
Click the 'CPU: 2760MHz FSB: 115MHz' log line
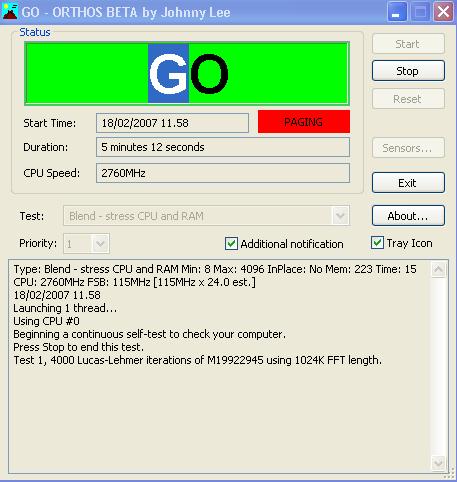tap(134, 282)
